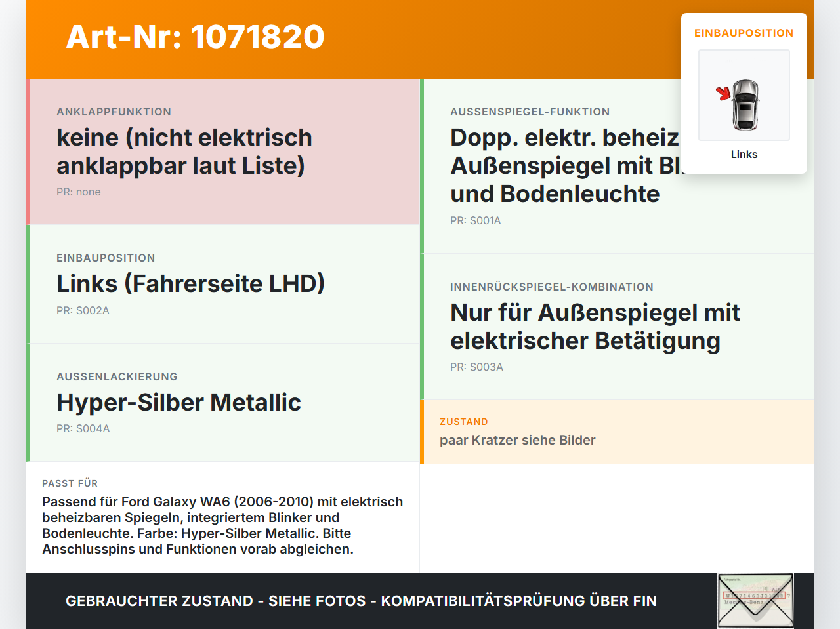Click 'keine (nicht elektrisch anklappbar laut Liste)' text
The image size is (840, 629).
(x=184, y=152)
